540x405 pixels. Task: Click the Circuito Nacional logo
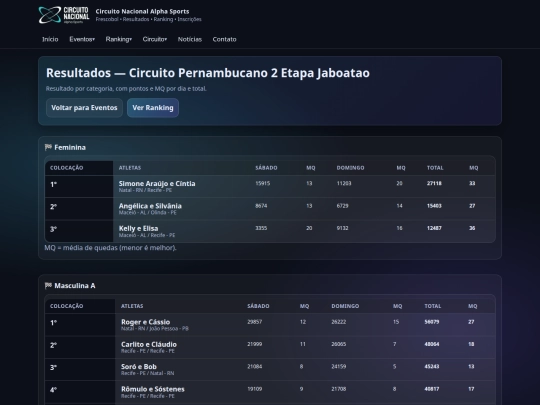pos(64,15)
